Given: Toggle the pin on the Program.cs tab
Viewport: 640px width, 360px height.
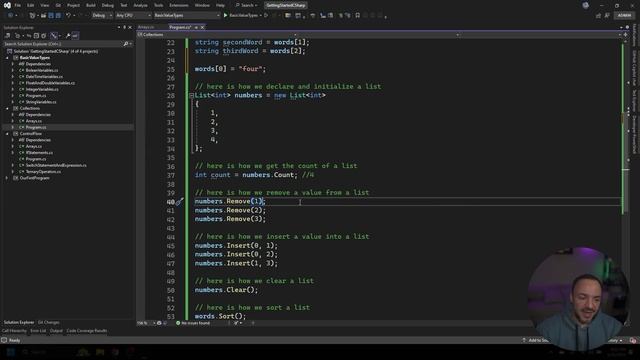Looking at the screenshot, I should [x=196, y=27].
